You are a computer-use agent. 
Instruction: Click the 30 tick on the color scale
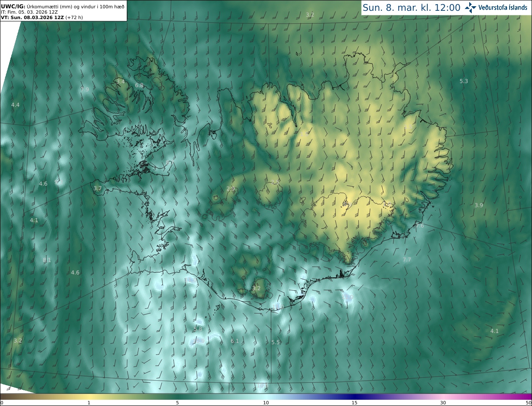point(443,403)
